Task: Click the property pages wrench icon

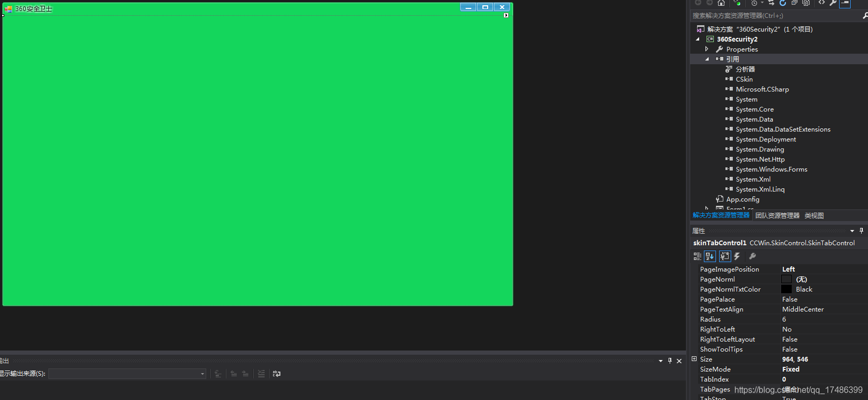Action: pyautogui.click(x=752, y=256)
